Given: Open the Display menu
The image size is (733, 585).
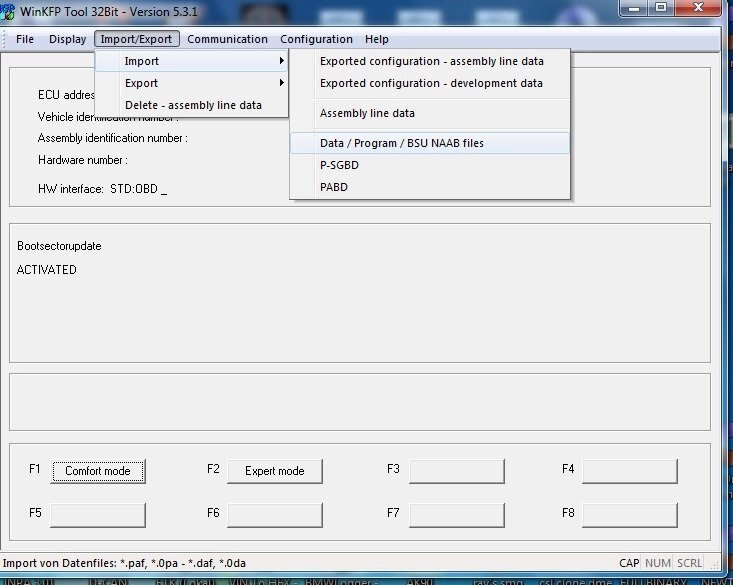Looking at the screenshot, I should (x=67, y=39).
